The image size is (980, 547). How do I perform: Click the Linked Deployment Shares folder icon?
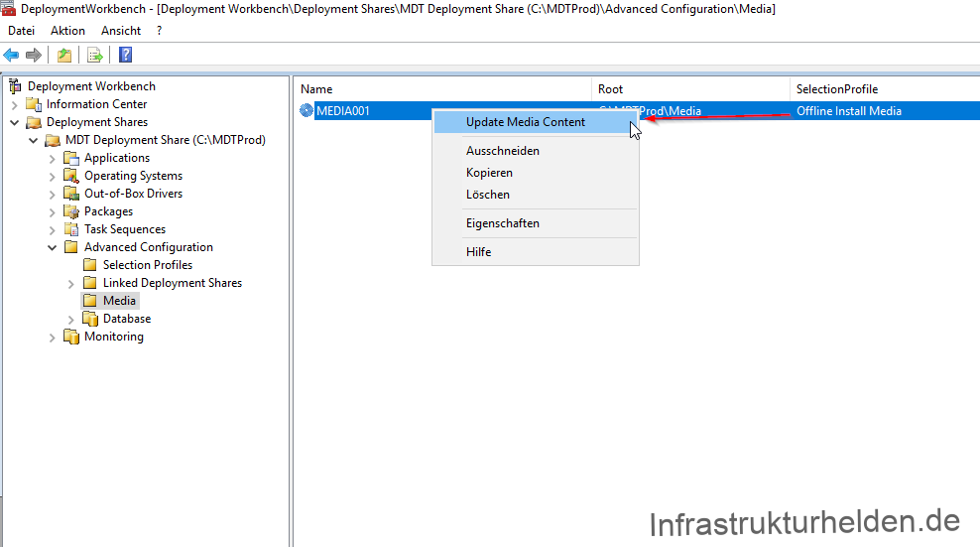[90, 283]
